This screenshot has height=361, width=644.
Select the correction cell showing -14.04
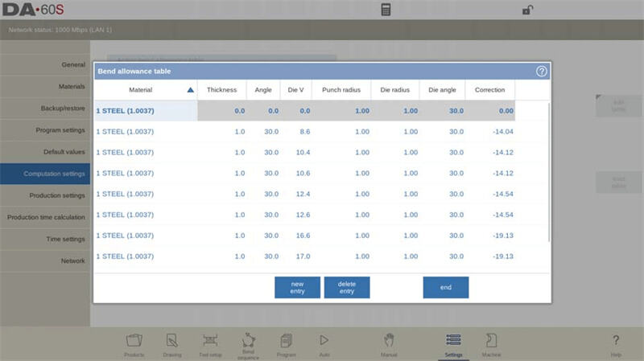490,131
